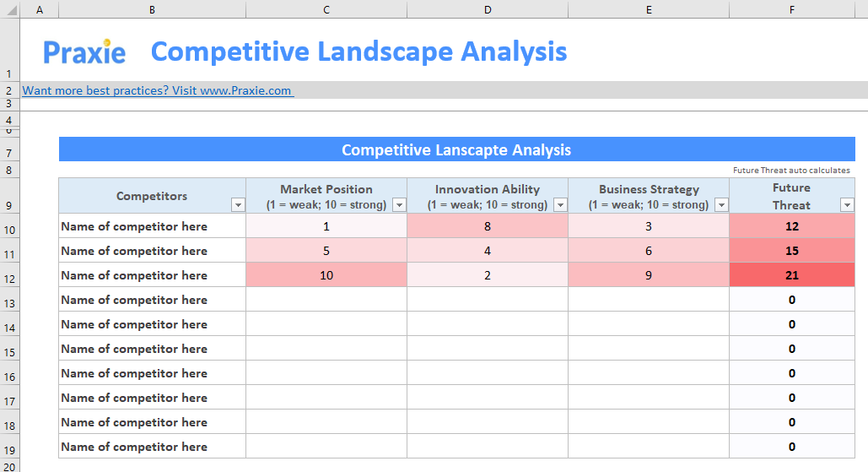The width and height of the screenshot is (868, 472).
Task: Select Business Strategy cell with value 3
Action: [648, 226]
